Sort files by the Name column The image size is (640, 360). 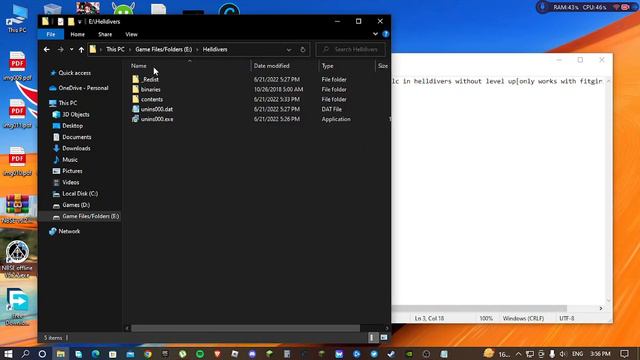[x=139, y=66]
